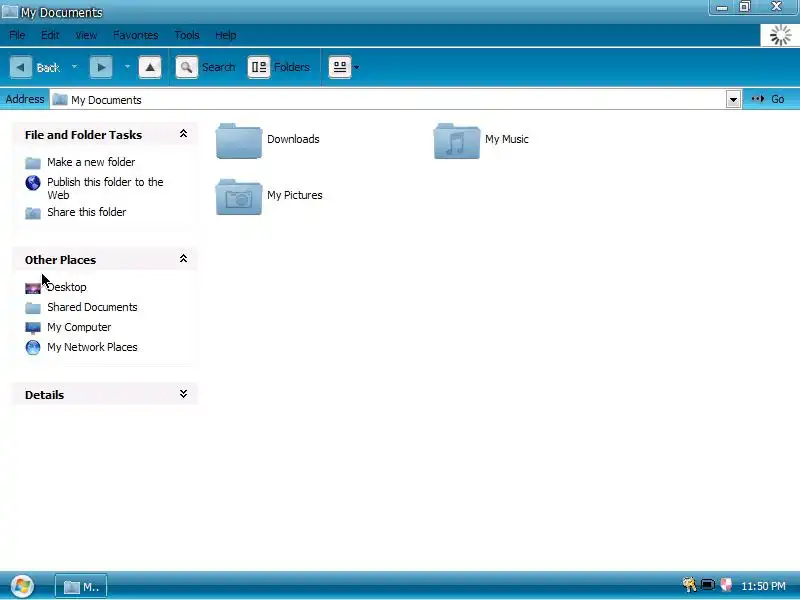Click the Go button

point(768,99)
